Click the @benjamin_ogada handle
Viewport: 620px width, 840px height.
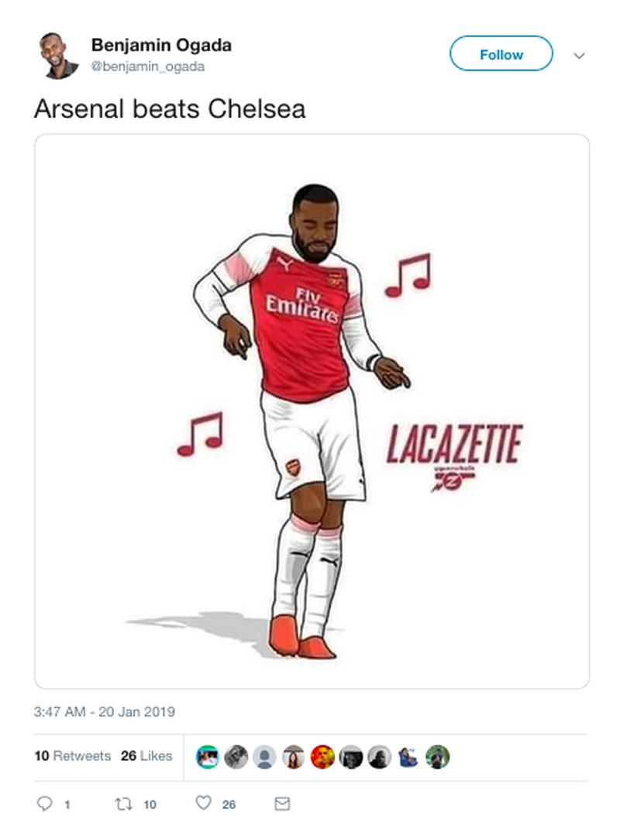(148, 67)
